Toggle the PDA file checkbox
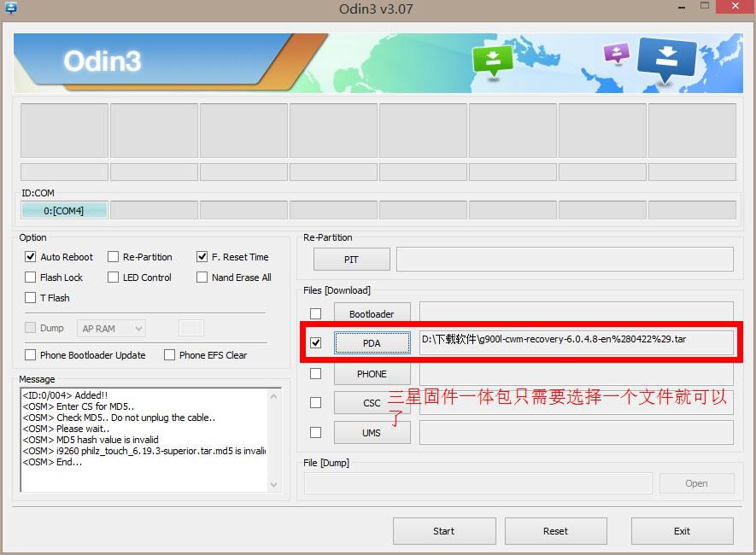This screenshot has height=555, width=756. point(316,343)
